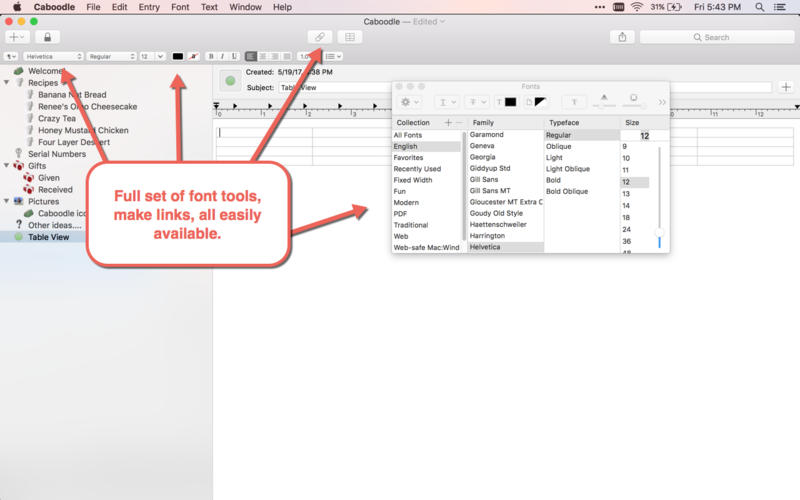This screenshot has height=500, width=800.
Task: Add a new font collection
Action: pos(448,122)
